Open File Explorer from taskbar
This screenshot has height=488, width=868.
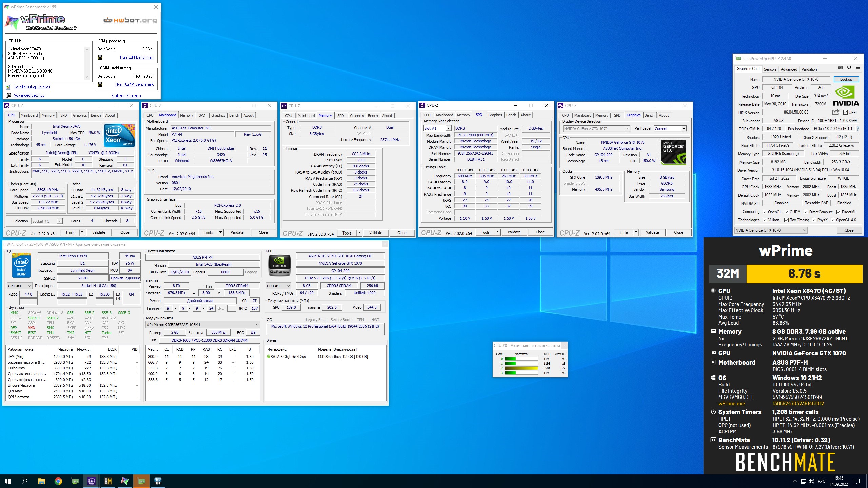(x=41, y=481)
